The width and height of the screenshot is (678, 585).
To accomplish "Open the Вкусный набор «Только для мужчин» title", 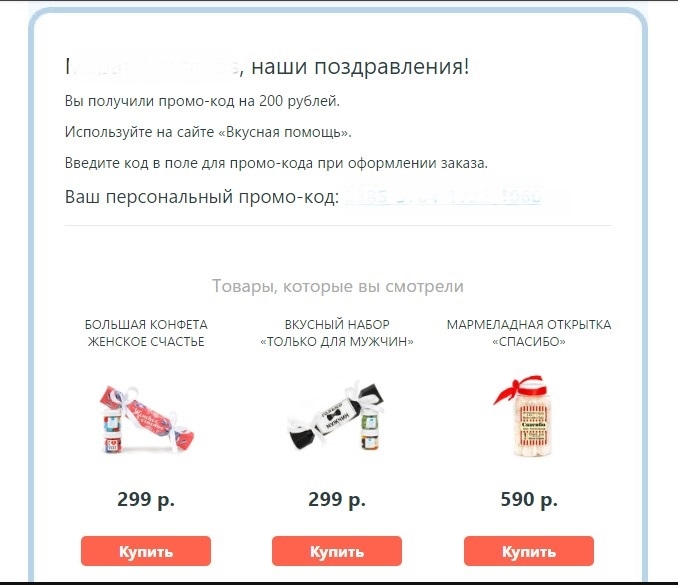I will point(337,333).
